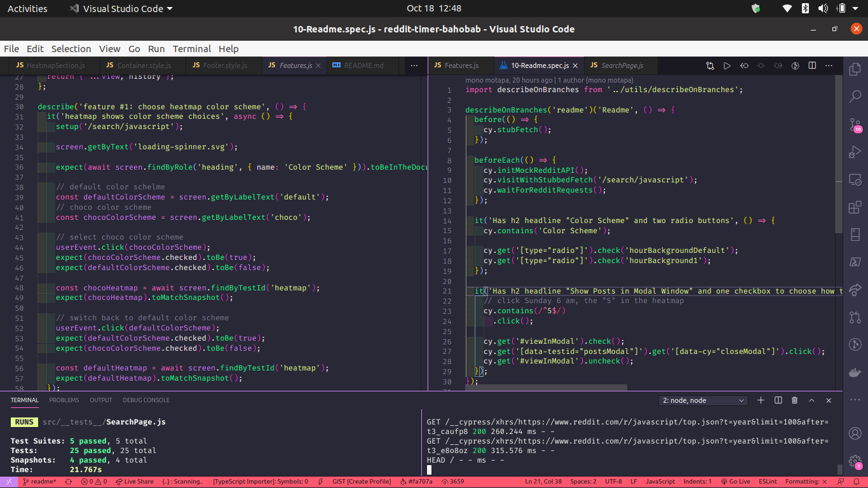The image size is (868, 488).
Task: Open terminal selector '2: node, node' dropdown
Action: coord(703,400)
